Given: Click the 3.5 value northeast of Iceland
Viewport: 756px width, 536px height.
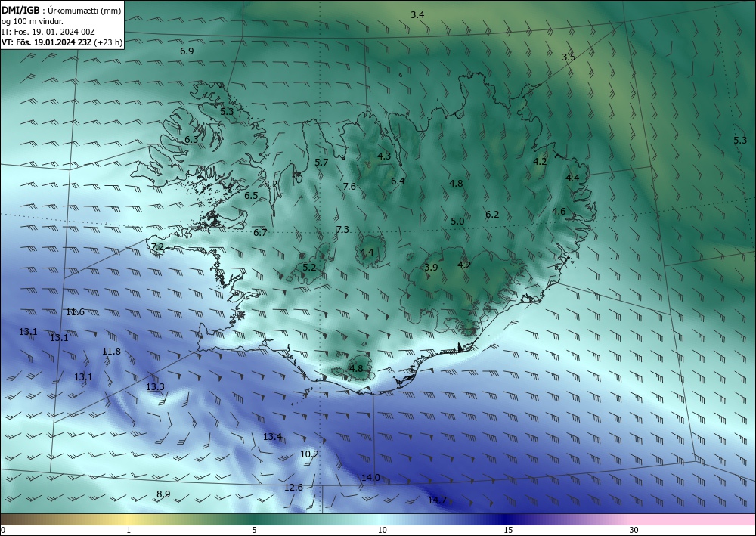Looking at the screenshot, I should click(x=569, y=57).
